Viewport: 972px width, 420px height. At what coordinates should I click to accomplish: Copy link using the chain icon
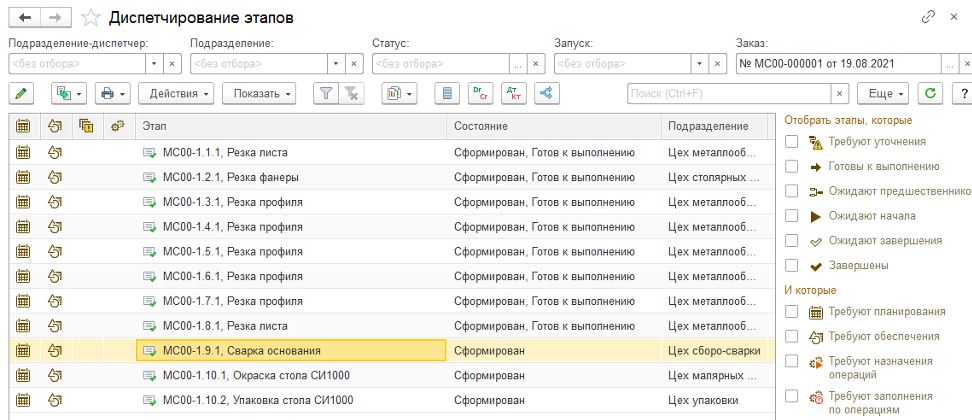click(x=928, y=17)
